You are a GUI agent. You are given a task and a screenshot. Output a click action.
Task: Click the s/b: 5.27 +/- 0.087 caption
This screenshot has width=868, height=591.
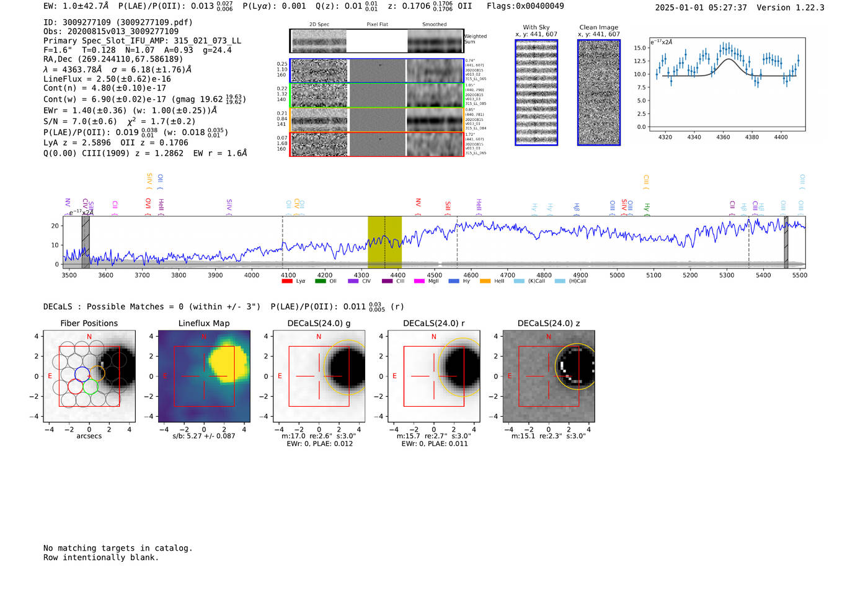tap(204, 436)
